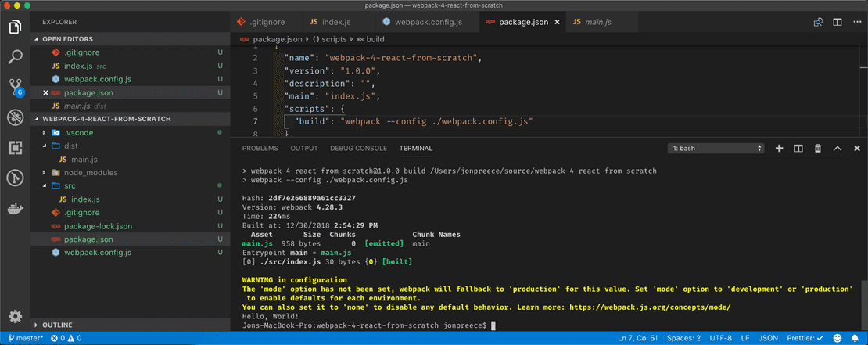Expand the Outline section
The height and width of the screenshot is (345, 868).
[130, 325]
